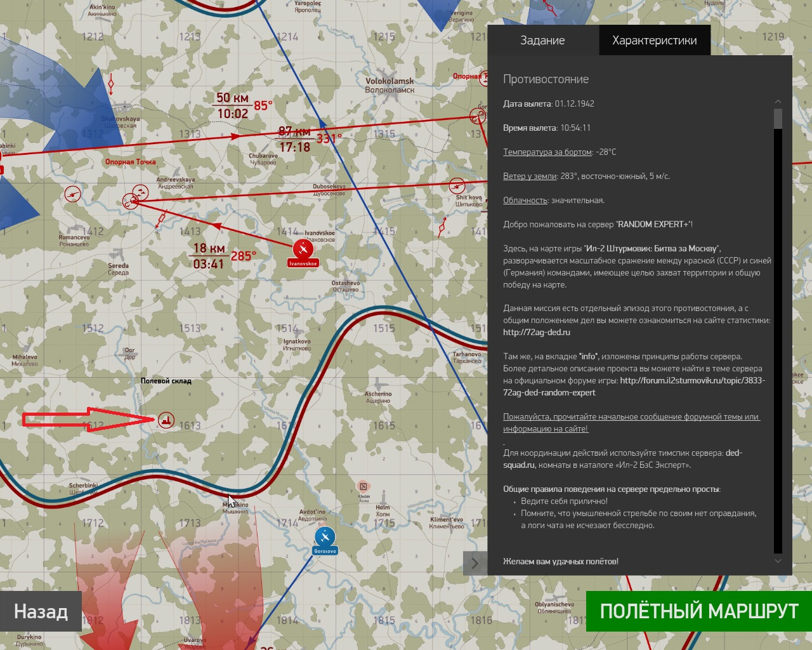812x650 pixels.
Task: Click the briefing panel scrollbar thumb
Action: (x=778, y=119)
